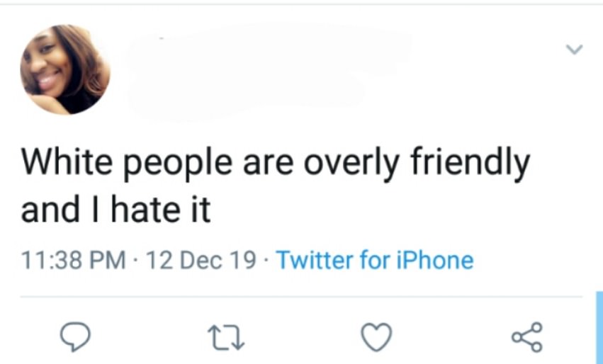Click the "and I hate it" text line
The image size is (603, 364).
tap(115, 210)
